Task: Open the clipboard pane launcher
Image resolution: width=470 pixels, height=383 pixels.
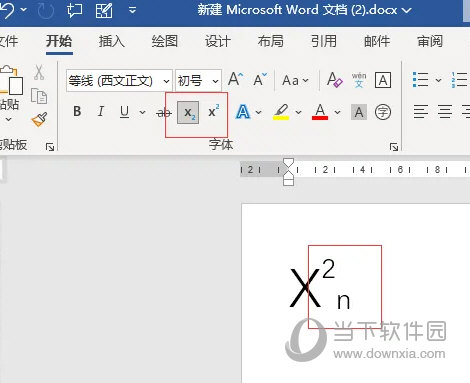Action: coord(50,147)
